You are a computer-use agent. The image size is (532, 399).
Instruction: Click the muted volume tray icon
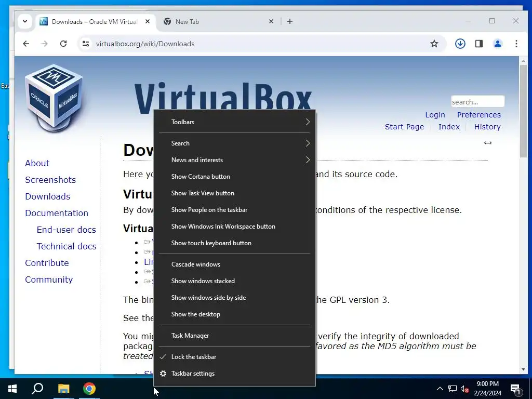[465, 389]
